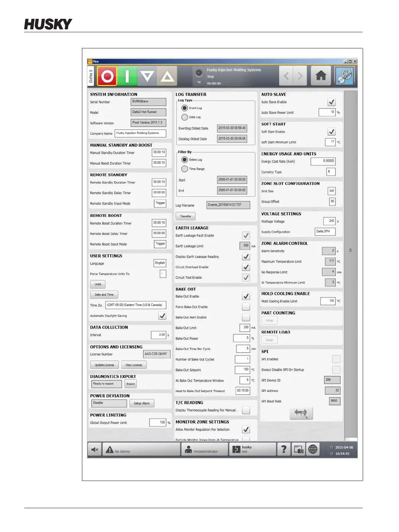Image resolution: width=399 pixels, height=532 pixels.
Task: Edit the Mold Cooling Enable Limit field
Action: (328, 301)
